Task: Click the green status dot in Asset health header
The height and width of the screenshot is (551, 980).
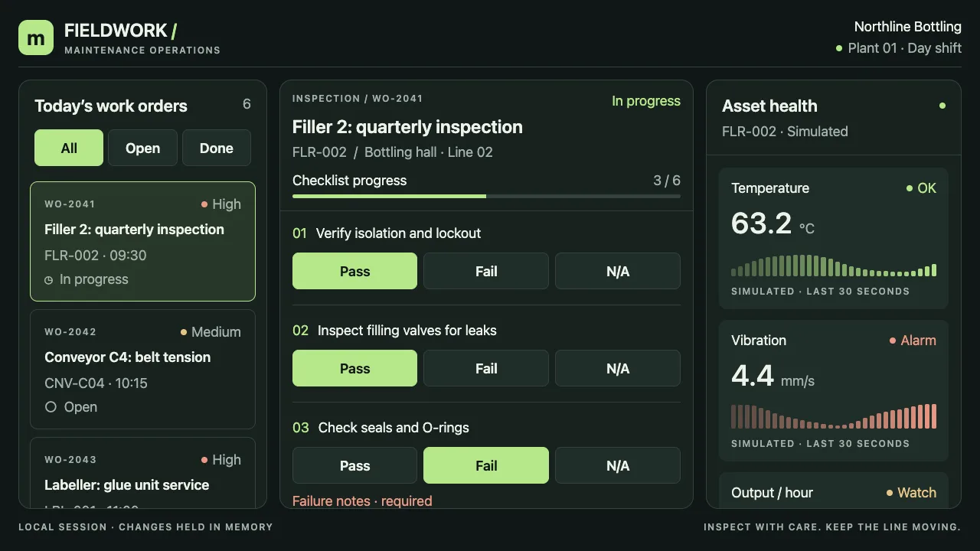Action: pyautogui.click(x=942, y=106)
